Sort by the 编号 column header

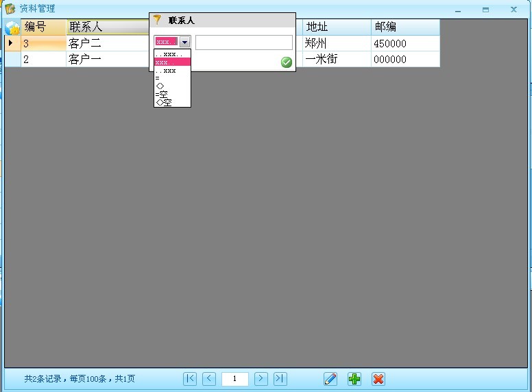43,27
